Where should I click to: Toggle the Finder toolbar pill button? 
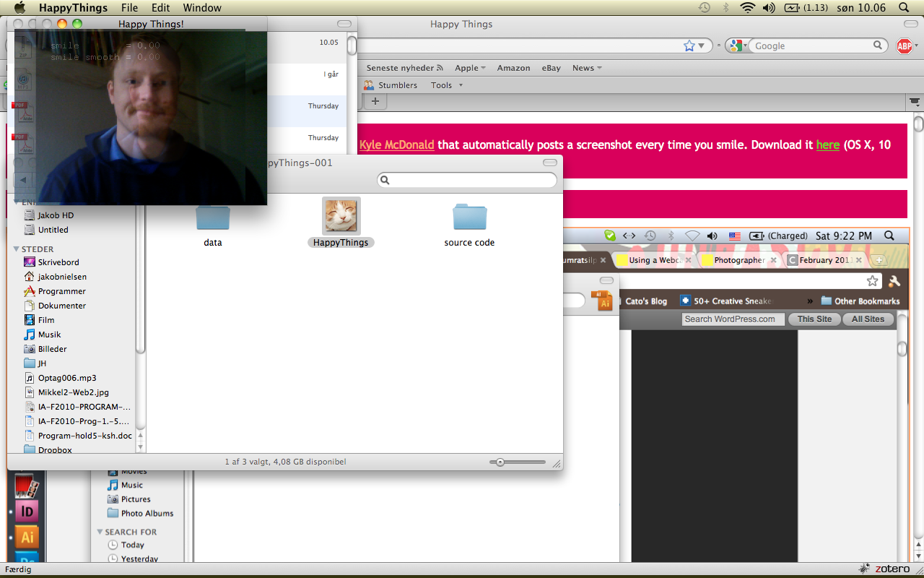tap(550, 163)
